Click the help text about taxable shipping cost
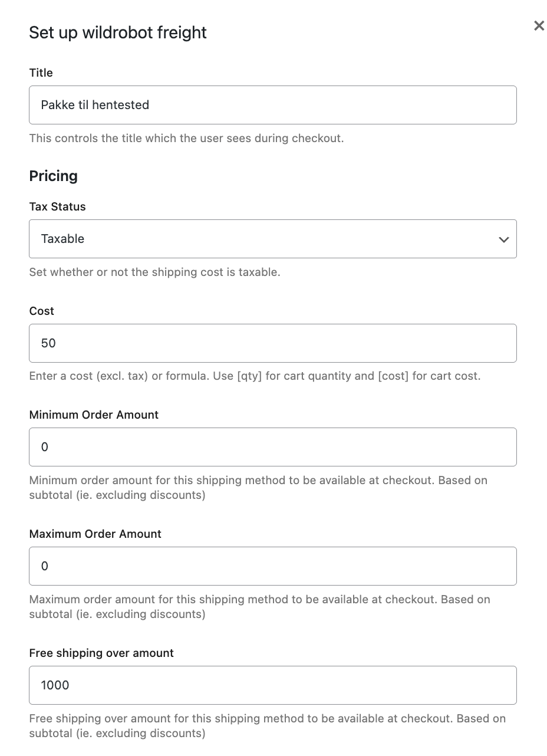 154,272
